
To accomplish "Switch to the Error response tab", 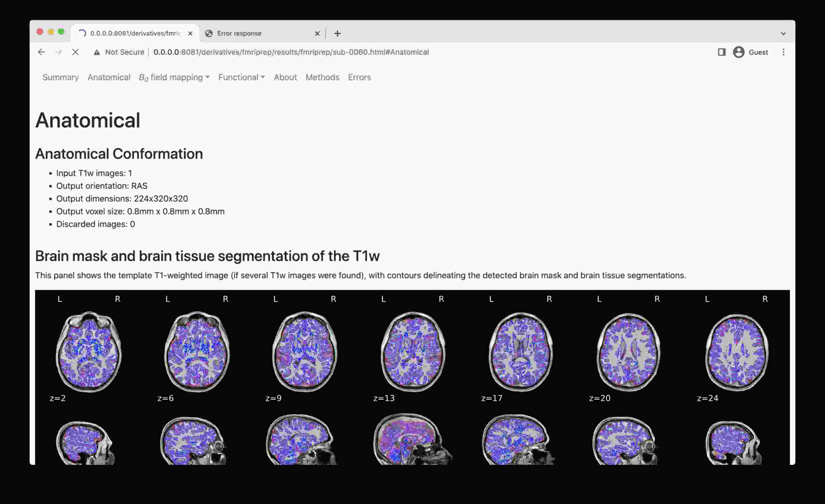I will pos(262,33).
